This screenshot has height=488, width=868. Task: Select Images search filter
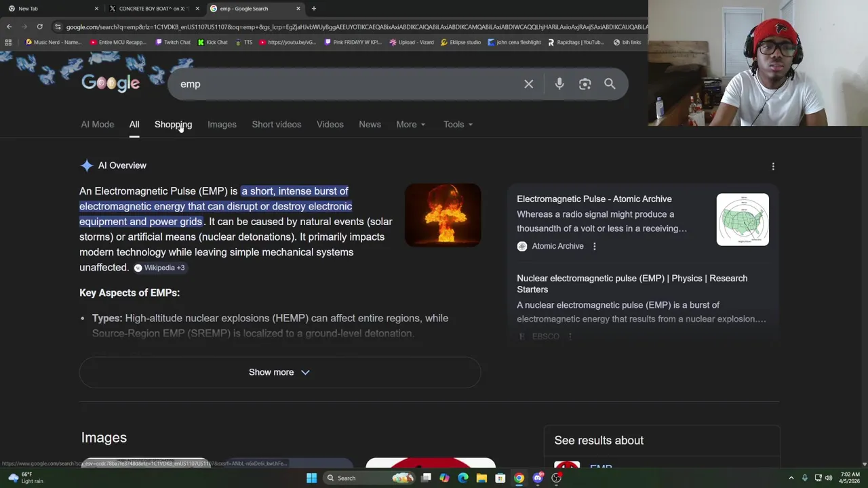[222, 124]
